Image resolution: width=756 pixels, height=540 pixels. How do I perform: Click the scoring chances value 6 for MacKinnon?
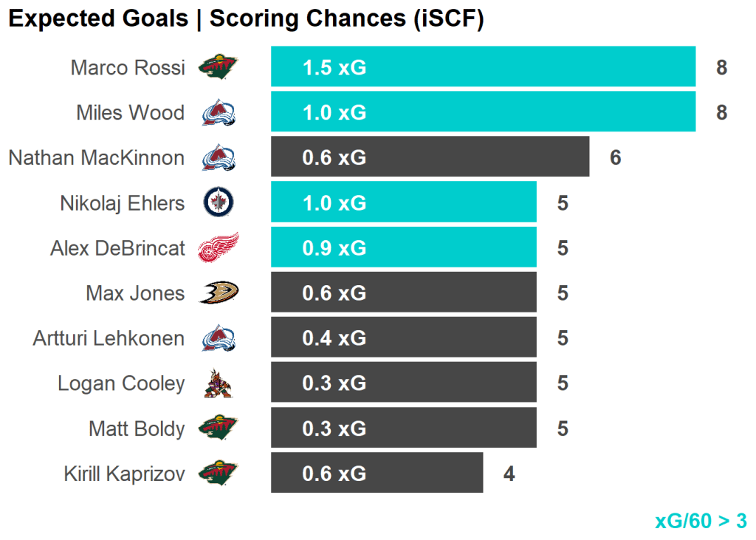[615, 158]
